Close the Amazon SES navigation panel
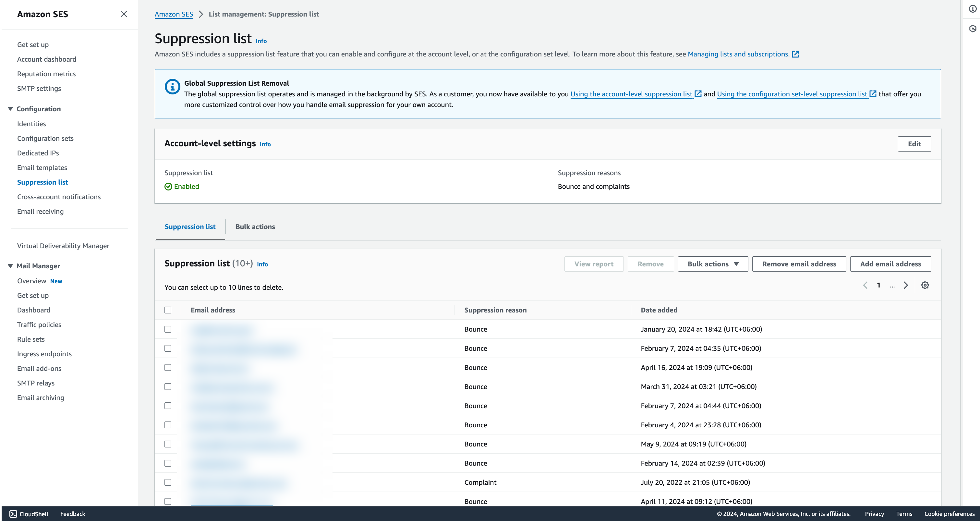Viewport: 980px width, 525px height. coord(124,14)
